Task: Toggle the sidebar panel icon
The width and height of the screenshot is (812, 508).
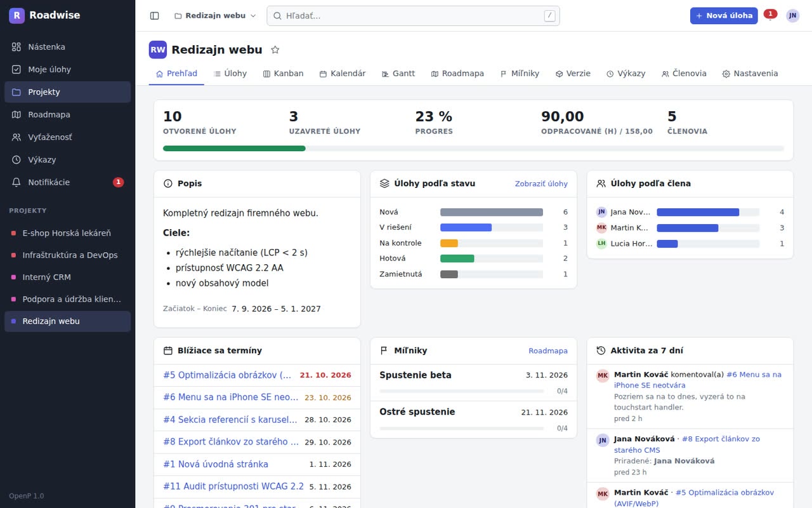Action: [x=154, y=16]
